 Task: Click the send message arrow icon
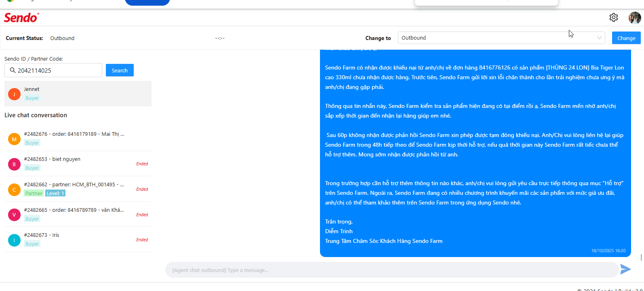[x=625, y=269]
